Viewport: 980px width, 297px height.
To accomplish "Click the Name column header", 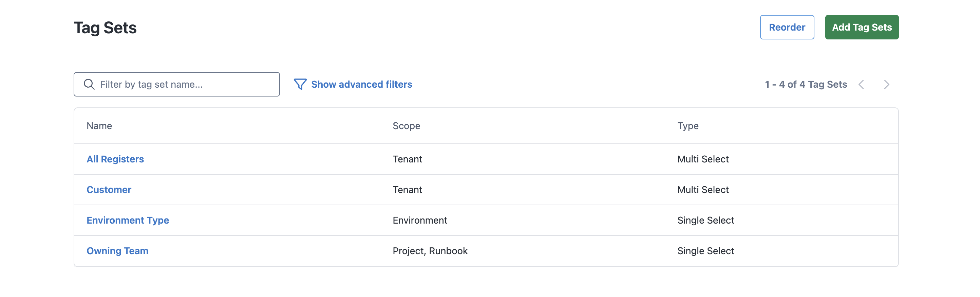I will pyautogui.click(x=99, y=126).
